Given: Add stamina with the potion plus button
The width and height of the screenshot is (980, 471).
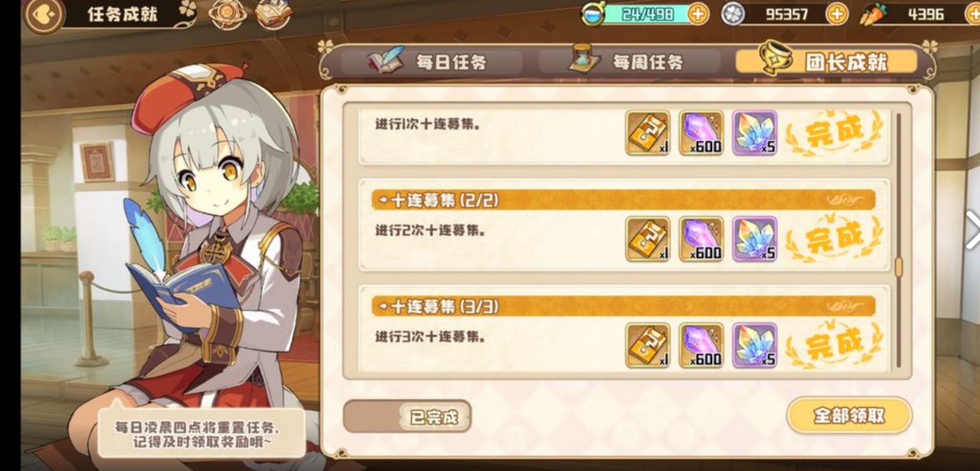Looking at the screenshot, I should tap(698, 14).
